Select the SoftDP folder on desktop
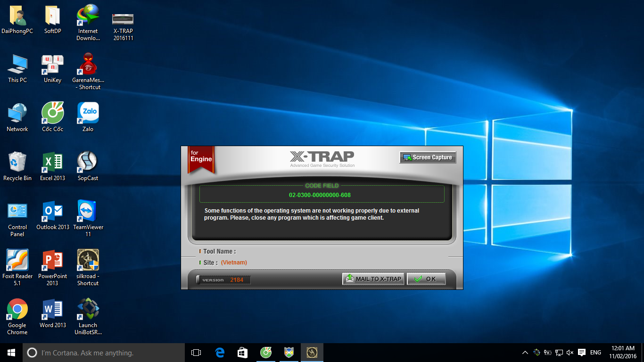644x362 pixels. coord(52,20)
